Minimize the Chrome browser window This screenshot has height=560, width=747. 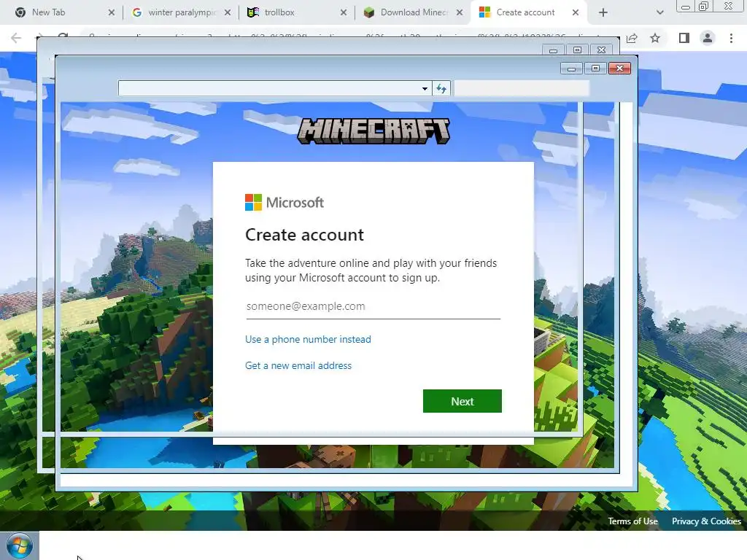(686, 6)
